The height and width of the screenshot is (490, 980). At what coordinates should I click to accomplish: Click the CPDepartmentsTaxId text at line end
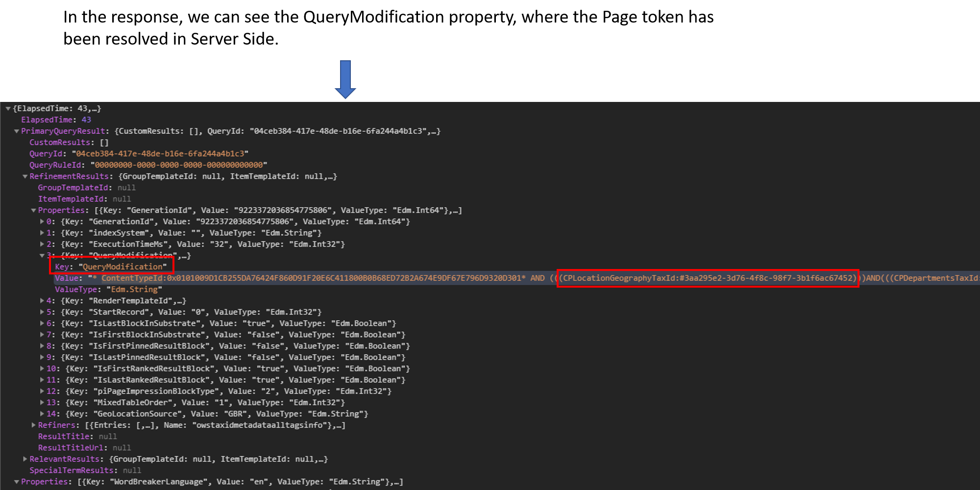coord(936,278)
